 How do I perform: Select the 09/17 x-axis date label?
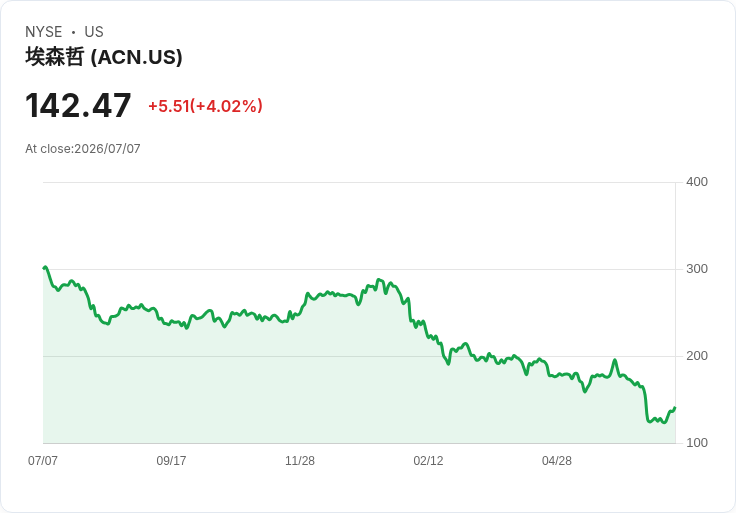pyautogui.click(x=171, y=460)
